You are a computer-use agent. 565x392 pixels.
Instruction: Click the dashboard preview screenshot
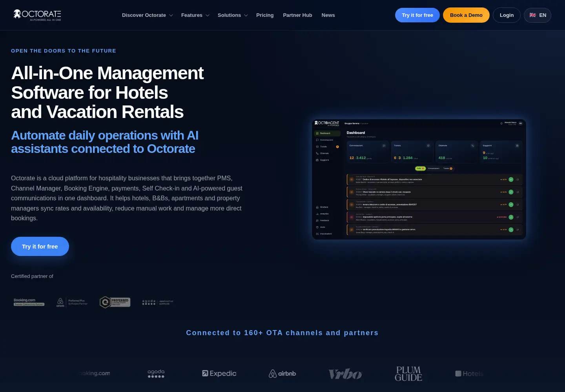419,179
